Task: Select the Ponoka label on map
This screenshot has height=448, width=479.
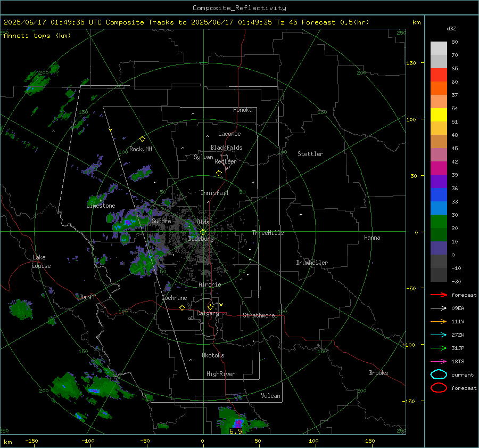Action: pos(243,110)
